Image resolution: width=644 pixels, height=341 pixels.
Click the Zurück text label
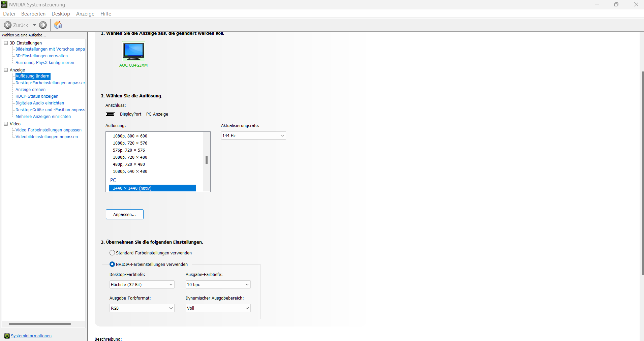[21, 25]
